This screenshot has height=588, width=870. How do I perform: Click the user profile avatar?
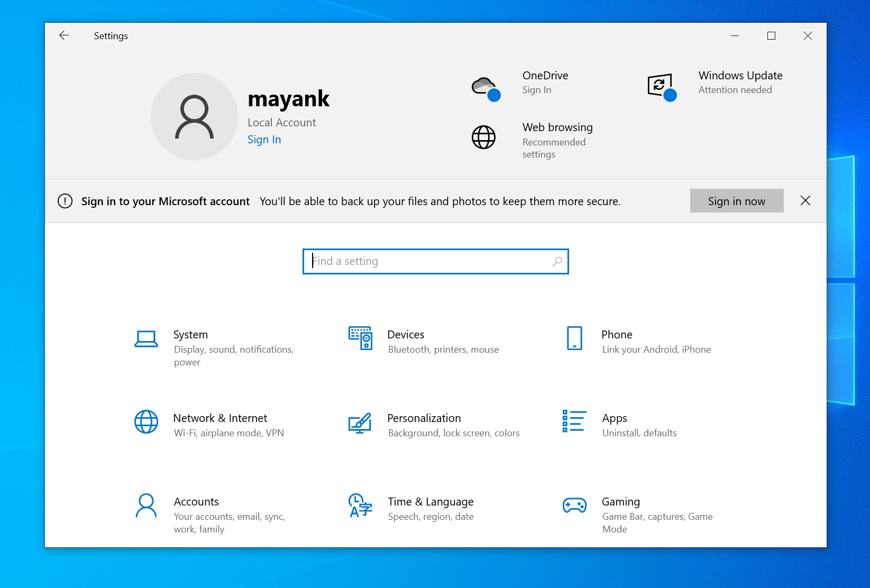195,116
